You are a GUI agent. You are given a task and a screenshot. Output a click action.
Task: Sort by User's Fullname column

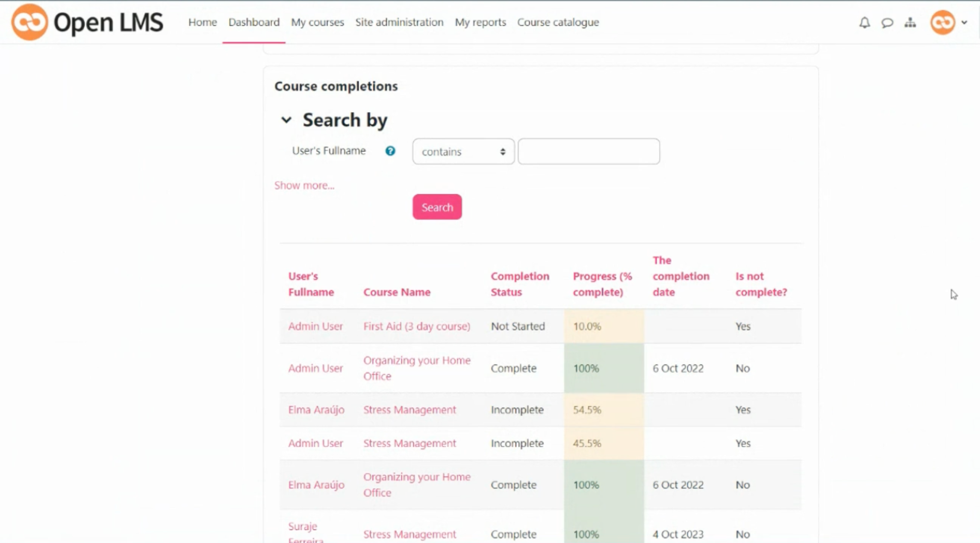point(311,284)
